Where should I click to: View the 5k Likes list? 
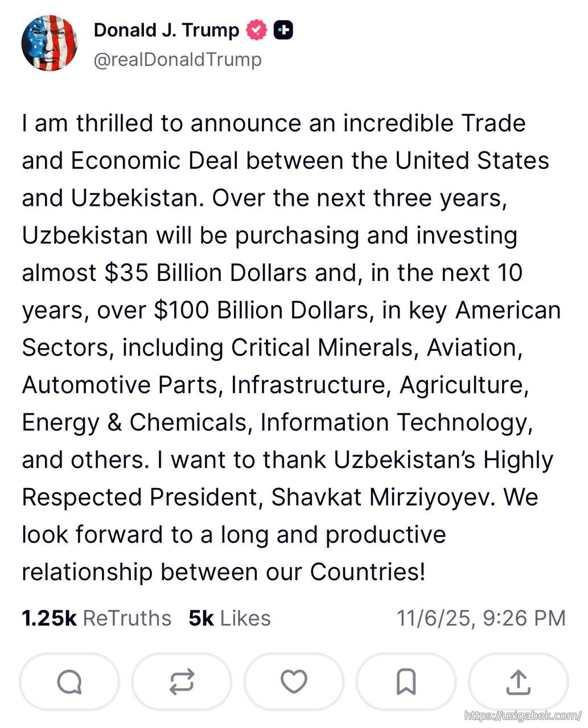(x=229, y=618)
